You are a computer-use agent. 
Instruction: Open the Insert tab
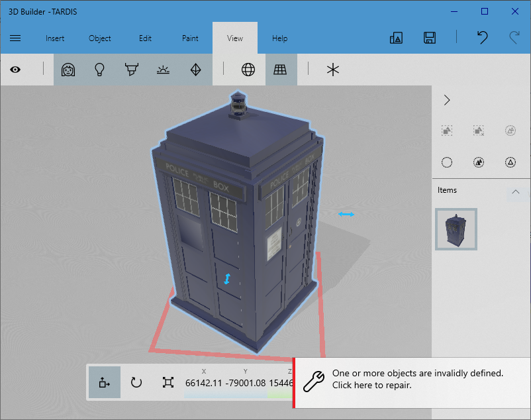55,38
